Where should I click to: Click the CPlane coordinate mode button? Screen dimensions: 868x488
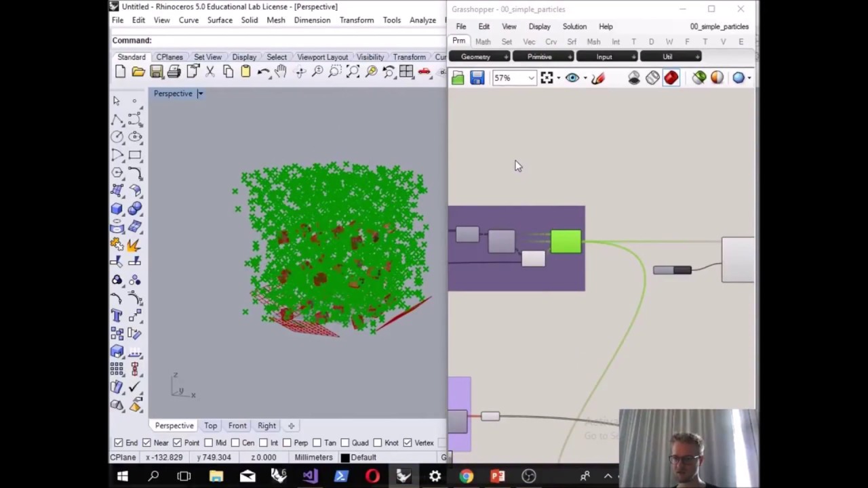[x=123, y=457]
